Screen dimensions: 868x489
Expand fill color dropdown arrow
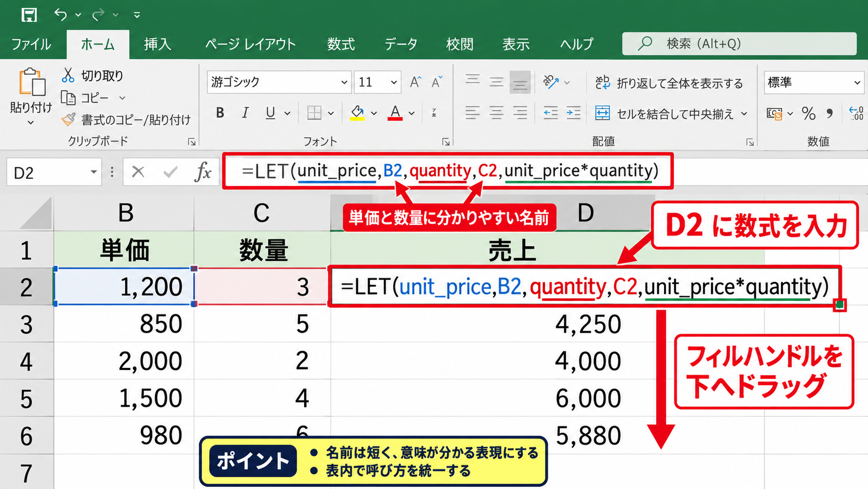coord(374,113)
